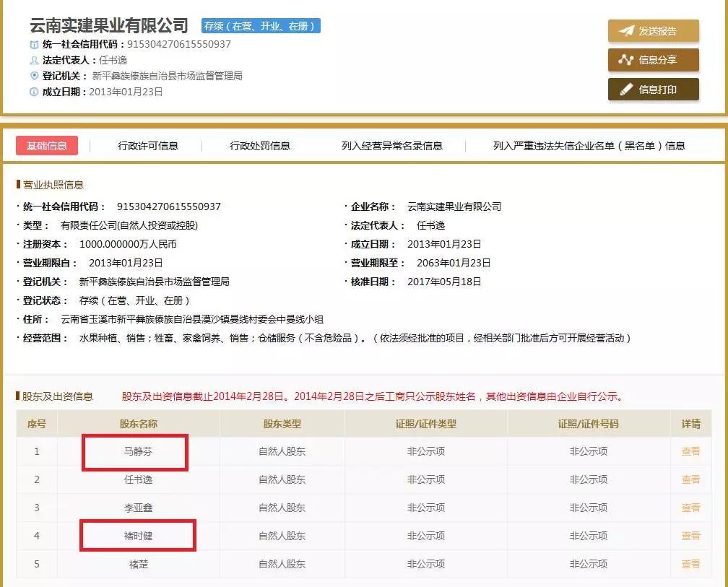Click the 类型 value 有限责任公司(自然人投资或控股)

(129, 225)
